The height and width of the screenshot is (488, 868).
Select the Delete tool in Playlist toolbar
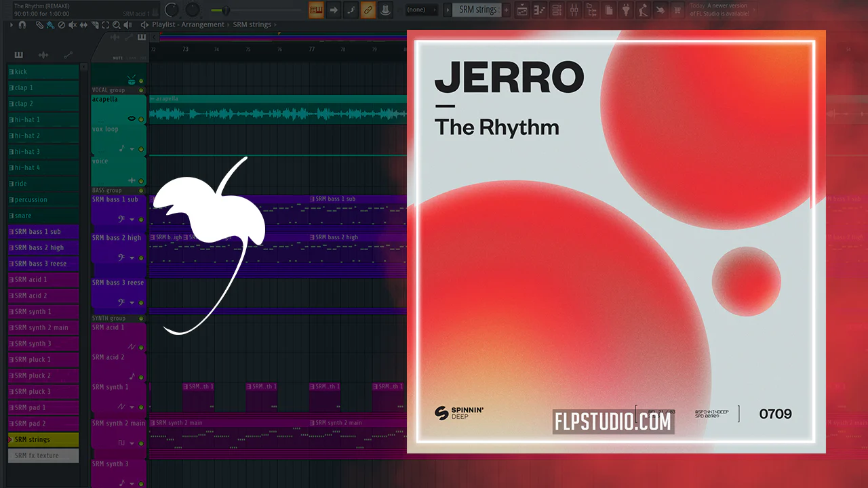[x=61, y=24]
